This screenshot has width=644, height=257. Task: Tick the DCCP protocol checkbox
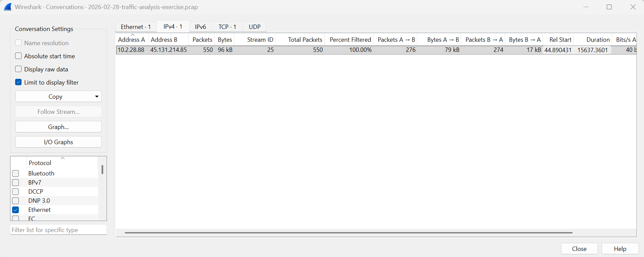[15, 192]
